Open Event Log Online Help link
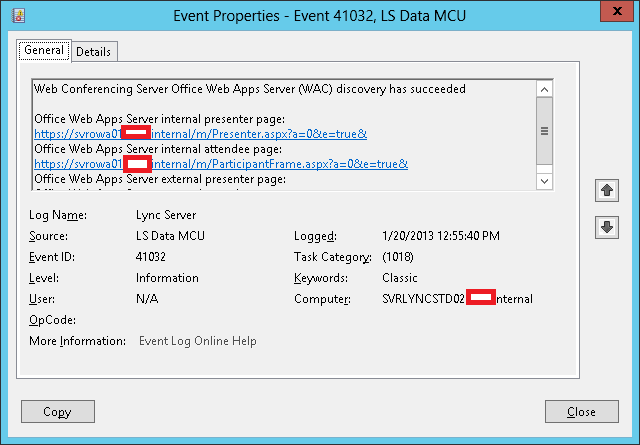The width and height of the screenshot is (640, 445). tap(197, 341)
